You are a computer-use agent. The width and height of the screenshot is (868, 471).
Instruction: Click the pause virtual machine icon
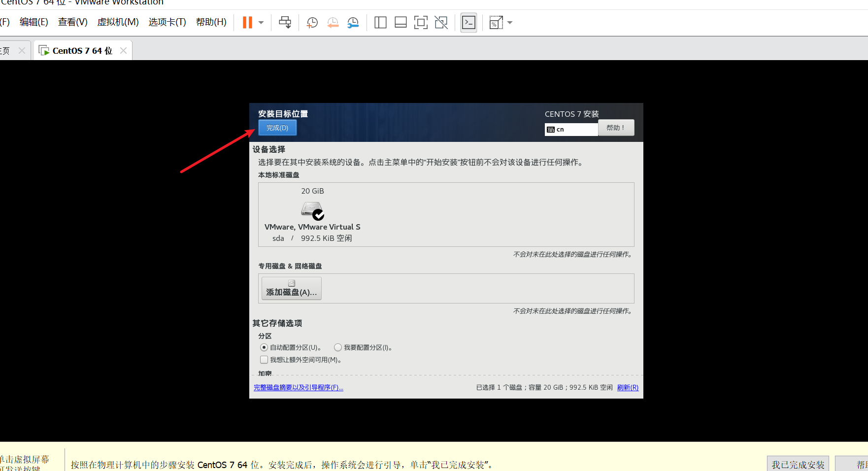click(x=247, y=22)
